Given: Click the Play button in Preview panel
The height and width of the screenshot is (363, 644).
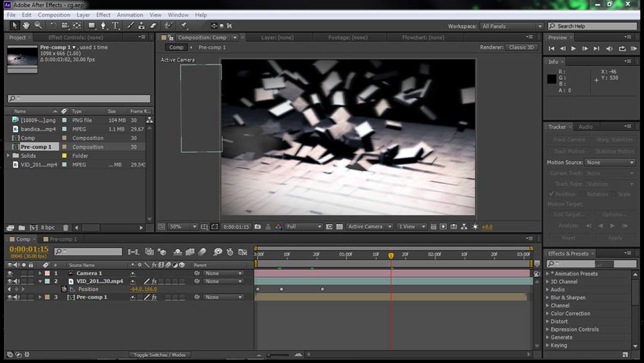Looking at the screenshot, I should click(x=574, y=48).
